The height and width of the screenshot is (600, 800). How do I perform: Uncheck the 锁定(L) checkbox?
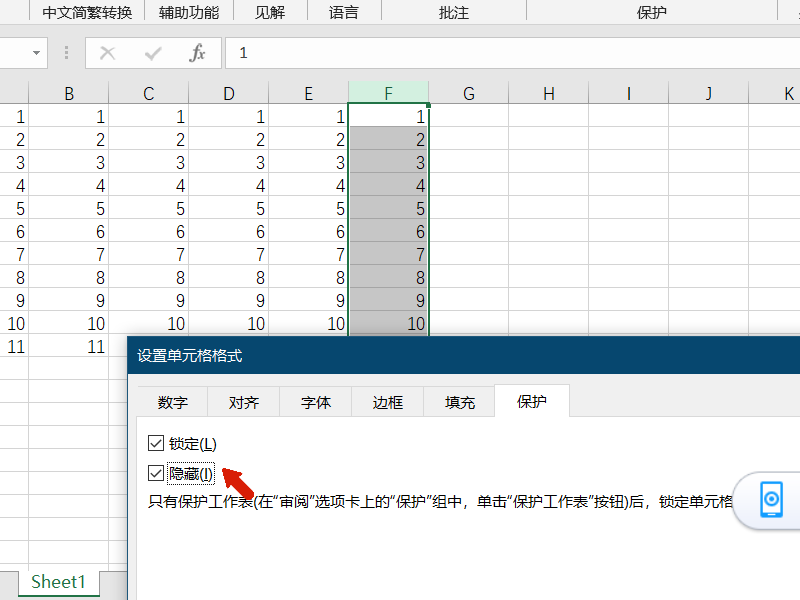(x=155, y=442)
